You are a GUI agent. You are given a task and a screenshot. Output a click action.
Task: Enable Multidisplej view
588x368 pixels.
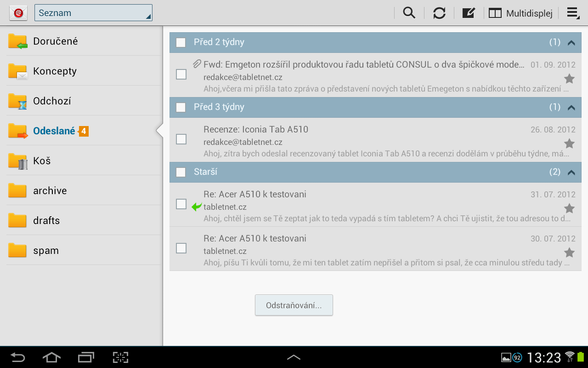pyautogui.click(x=520, y=13)
